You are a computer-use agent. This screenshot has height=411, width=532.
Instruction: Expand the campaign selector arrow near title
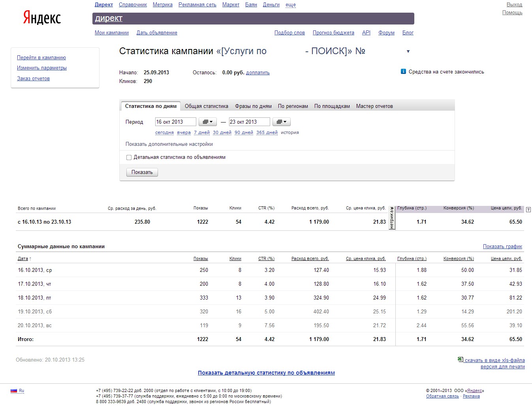pyautogui.click(x=408, y=51)
